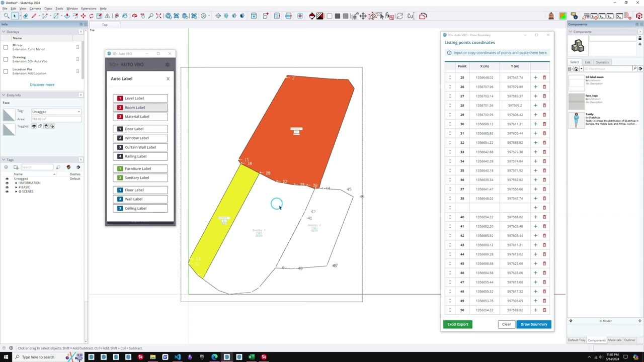The height and width of the screenshot is (362, 644).
Task: Click the Search magnifier toolbar icon
Action: [x=6, y=16]
